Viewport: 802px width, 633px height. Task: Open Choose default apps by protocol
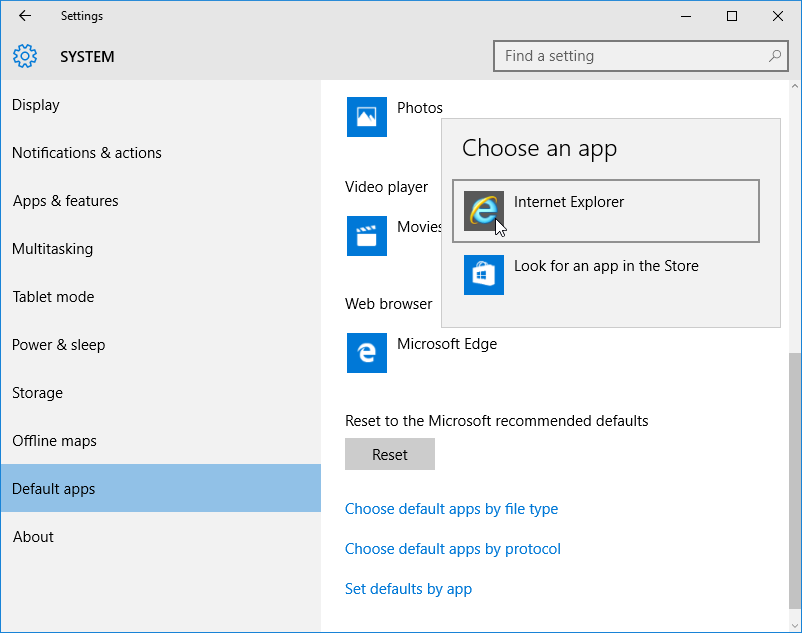click(x=453, y=549)
